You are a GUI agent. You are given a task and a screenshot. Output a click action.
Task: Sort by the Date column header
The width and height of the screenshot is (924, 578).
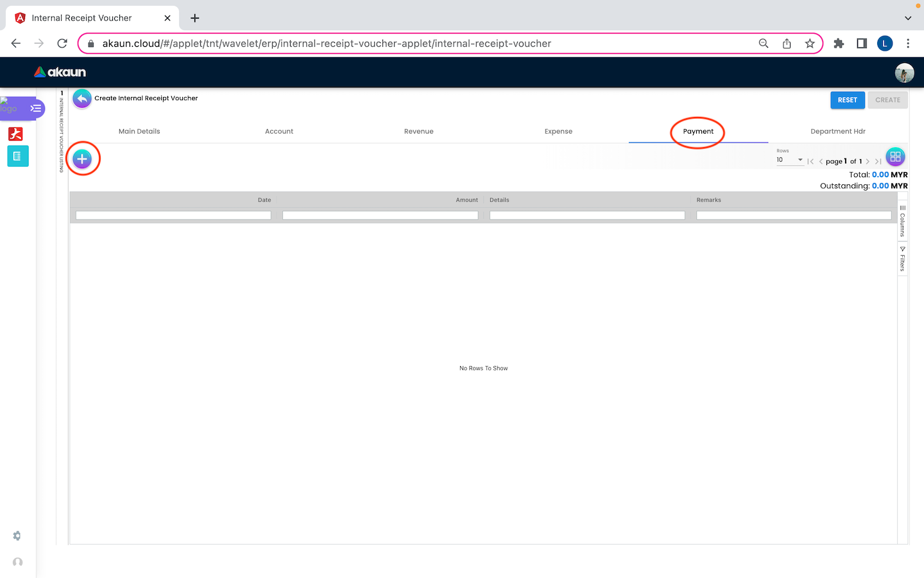[x=264, y=200]
